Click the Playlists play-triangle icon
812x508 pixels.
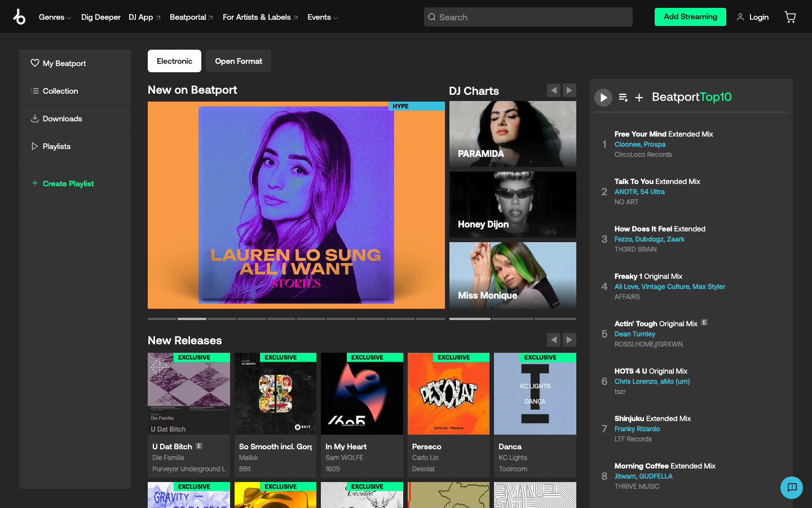point(35,146)
